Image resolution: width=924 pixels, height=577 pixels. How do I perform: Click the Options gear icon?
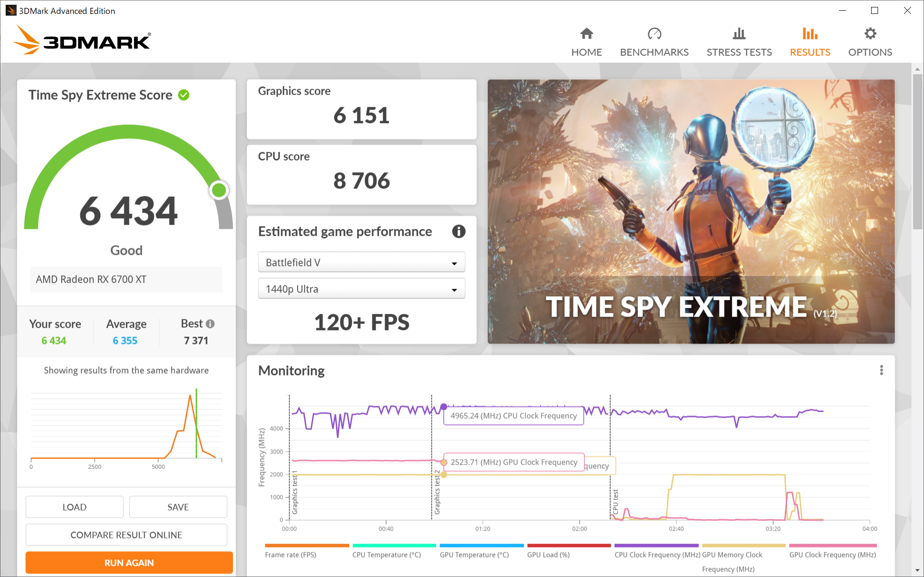tap(870, 34)
